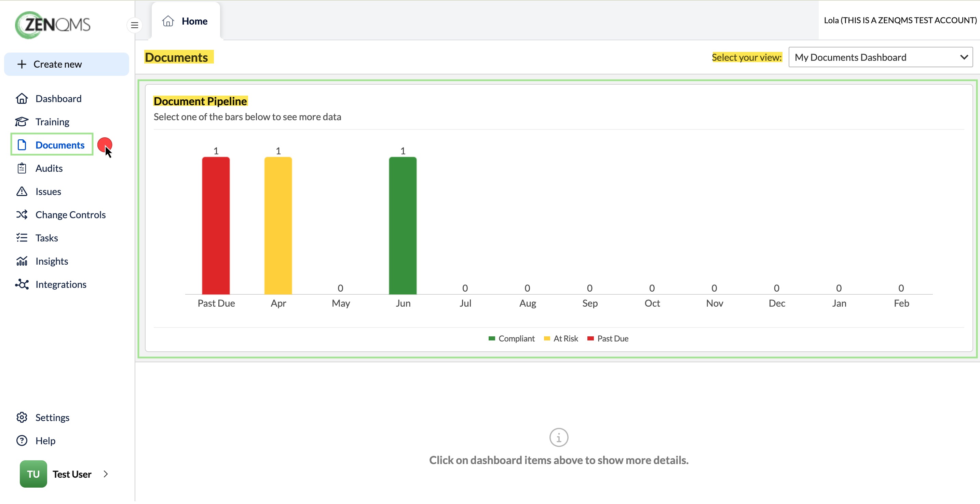Click the Change Controls shuffle icon

[22, 215]
